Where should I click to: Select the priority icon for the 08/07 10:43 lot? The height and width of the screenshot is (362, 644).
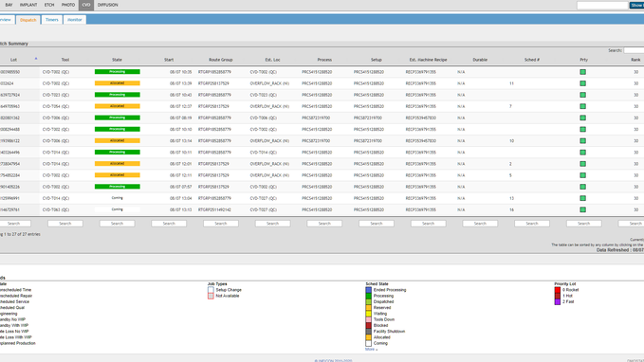(582, 95)
